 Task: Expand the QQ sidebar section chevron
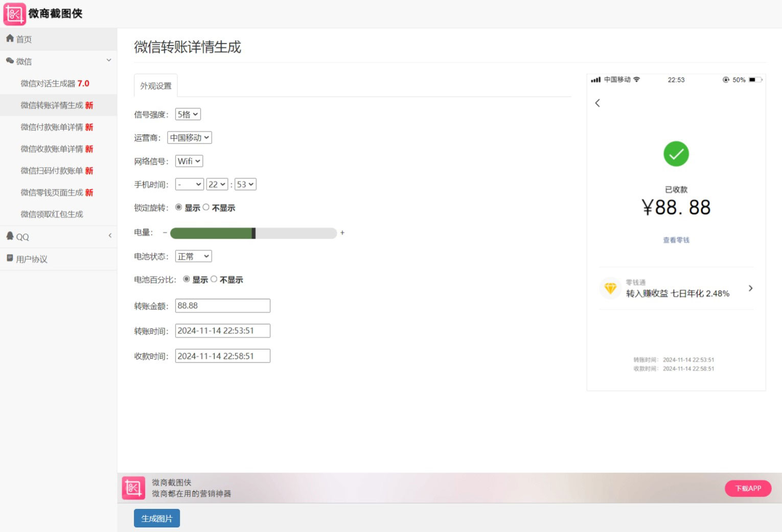coord(110,236)
